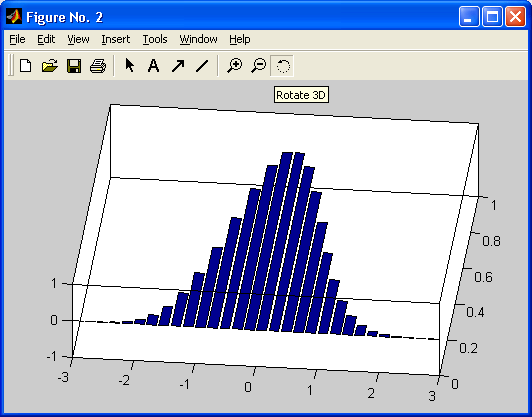Image resolution: width=532 pixels, height=417 pixels.
Task: Print the figure with printer icon
Action: click(98, 65)
